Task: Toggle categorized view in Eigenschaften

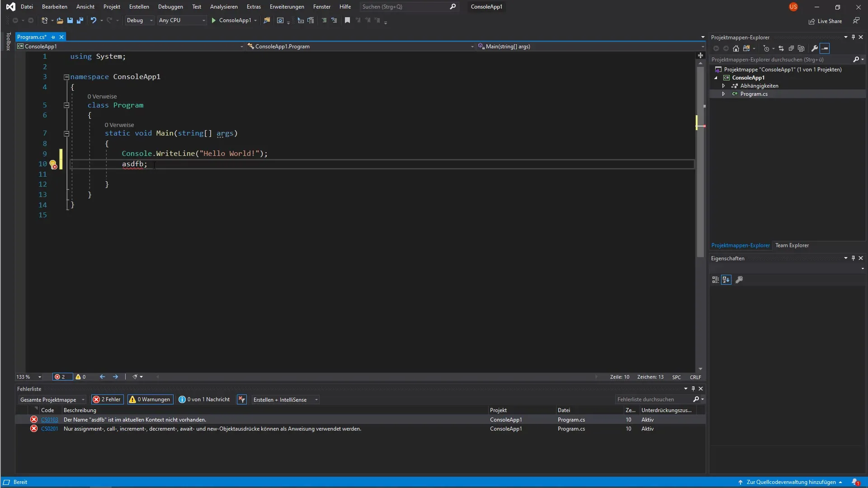Action: click(715, 280)
